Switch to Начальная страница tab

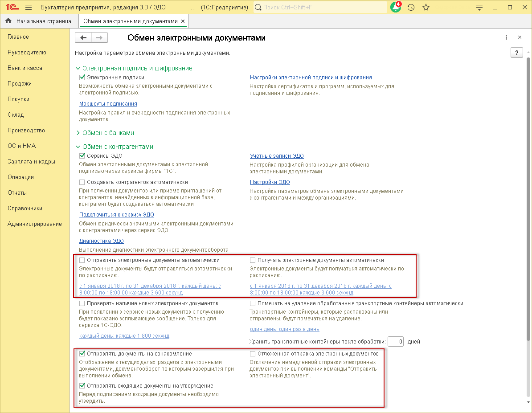coord(39,21)
